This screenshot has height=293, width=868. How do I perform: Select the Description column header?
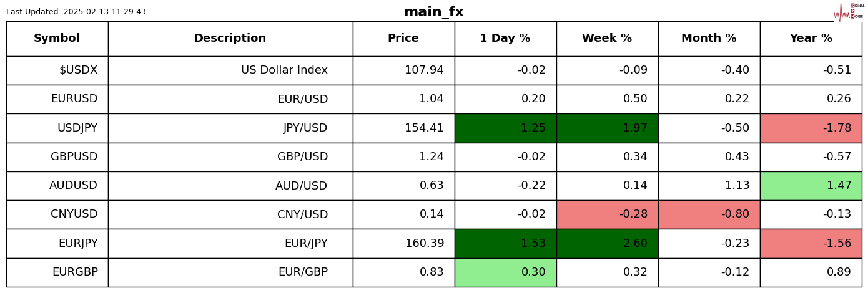click(230, 39)
